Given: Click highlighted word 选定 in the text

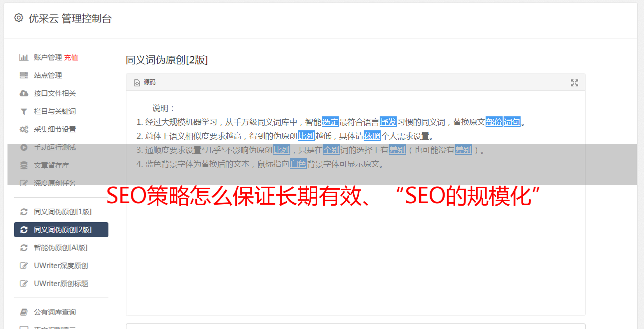Looking at the screenshot, I should [330, 122].
